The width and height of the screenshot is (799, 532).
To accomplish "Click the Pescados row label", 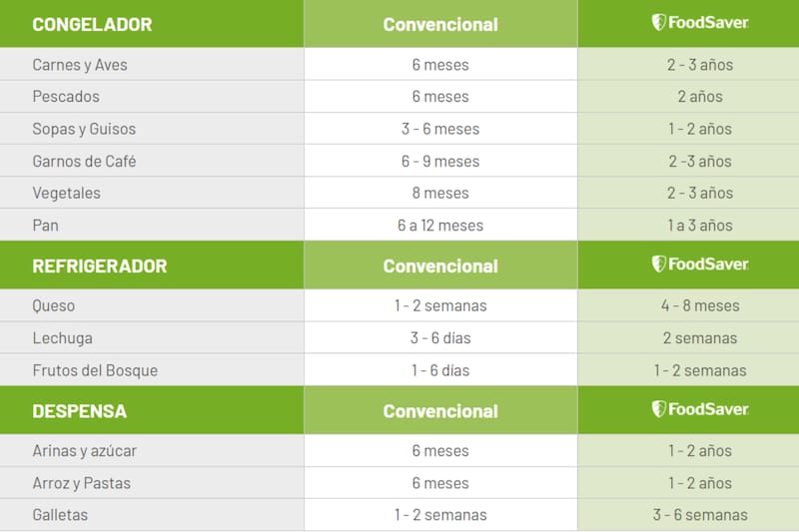I will [x=66, y=97].
